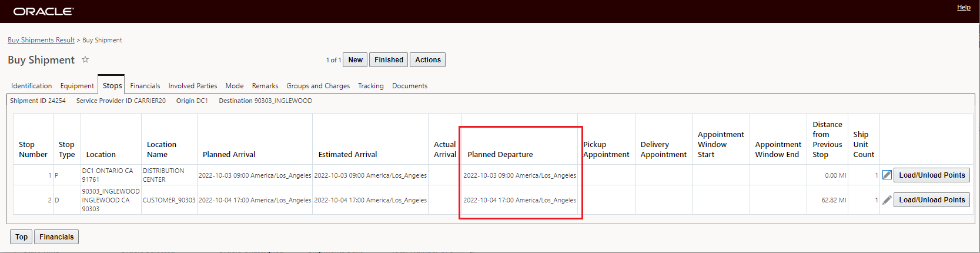Show the Documents tab
The width and height of the screenshot is (980, 253).
410,86
